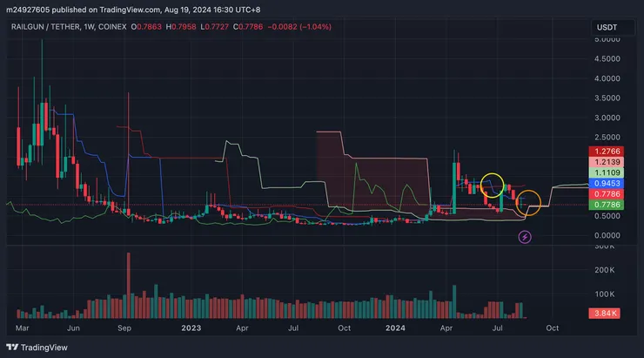644x358 pixels.
Task: Click the change value −0.0082 (−1.04%)
Action: pyautogui.click(x=299, y=27)
